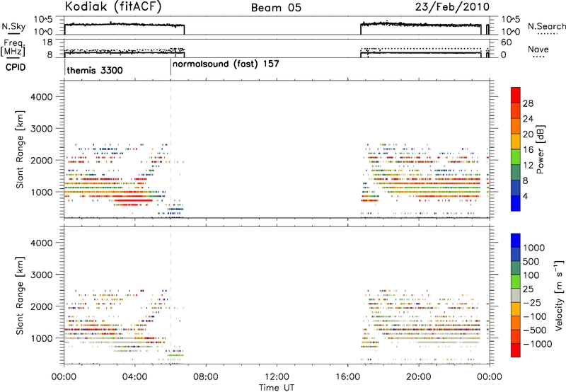The image size is (566, 392).
Task: Click '4000' on the power panel range axis
Action: point(41,97)
